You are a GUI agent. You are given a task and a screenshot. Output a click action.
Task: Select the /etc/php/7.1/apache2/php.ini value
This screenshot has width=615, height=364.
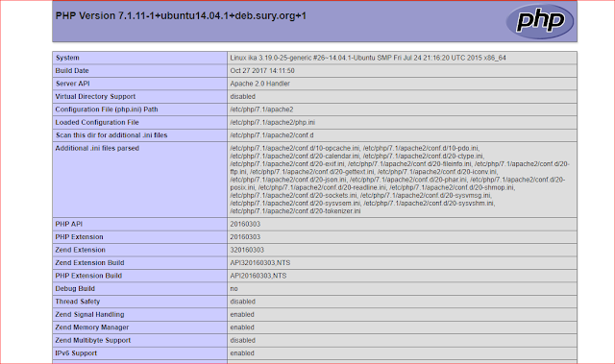pos(273,123)
